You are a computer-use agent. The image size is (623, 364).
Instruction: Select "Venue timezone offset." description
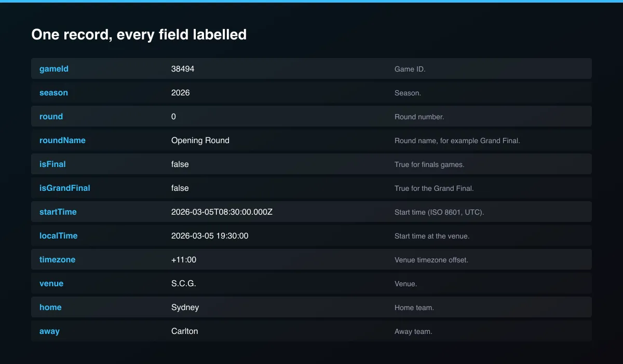click(431, 260)
